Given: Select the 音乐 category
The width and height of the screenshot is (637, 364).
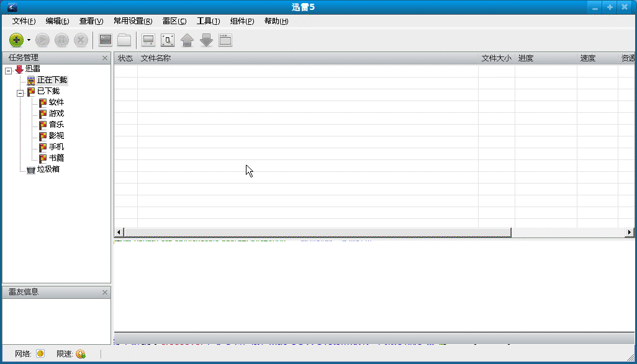Looking at the screenshot, I should pos(56,125).
